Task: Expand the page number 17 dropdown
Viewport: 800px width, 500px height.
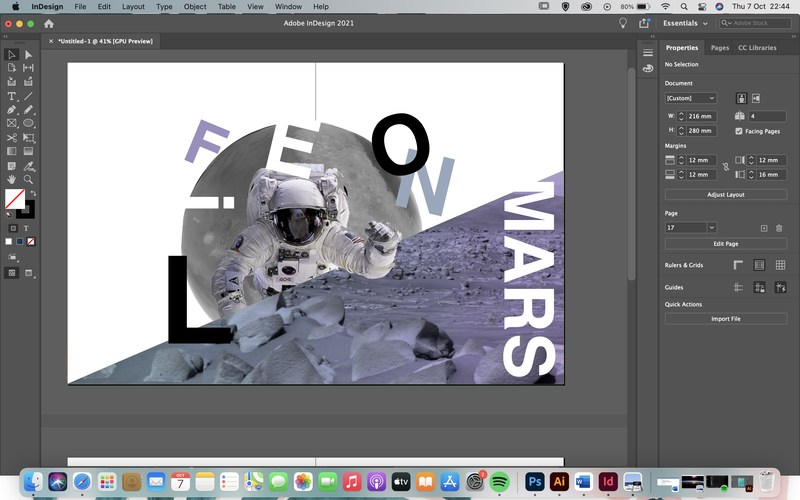Action: pos(711,228)
